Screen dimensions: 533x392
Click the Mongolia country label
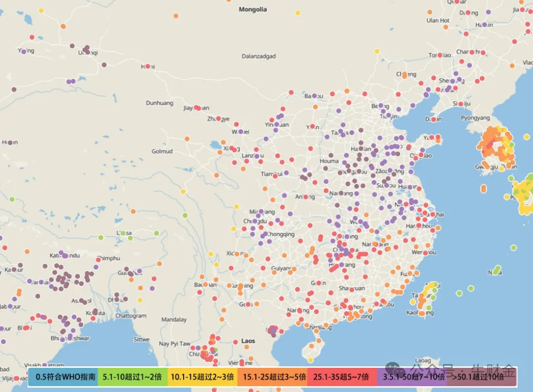(253, 9)
